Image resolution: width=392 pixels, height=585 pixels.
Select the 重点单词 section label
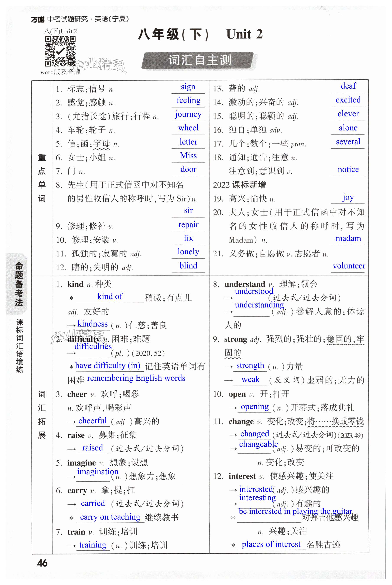coord(42,178)
